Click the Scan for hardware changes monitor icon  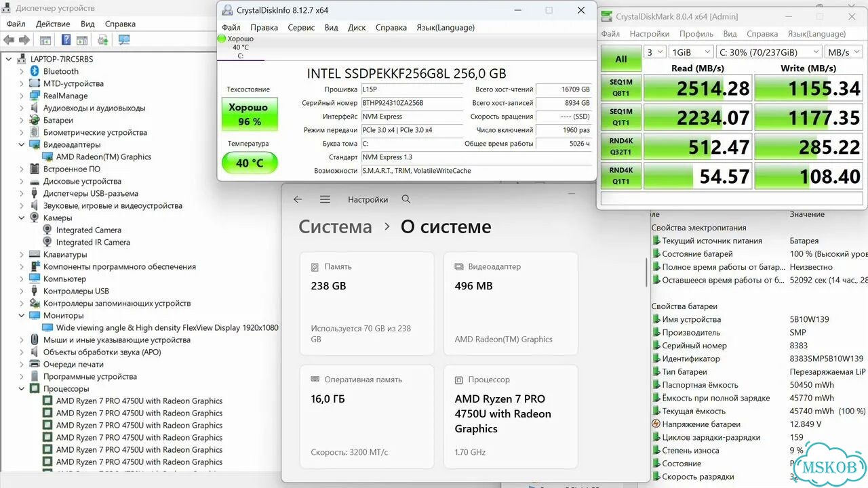tap(123, 40)
